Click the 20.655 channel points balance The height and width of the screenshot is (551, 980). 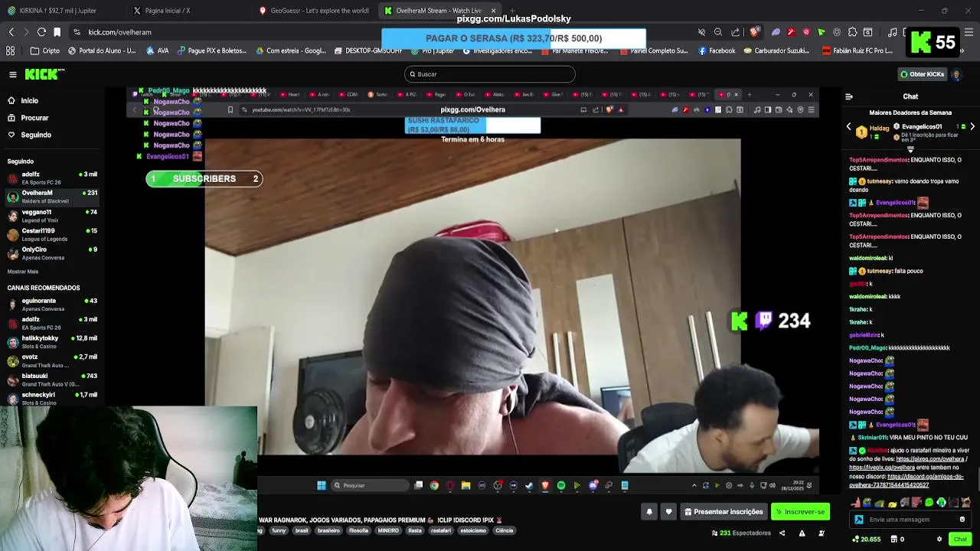pos(866,540)
